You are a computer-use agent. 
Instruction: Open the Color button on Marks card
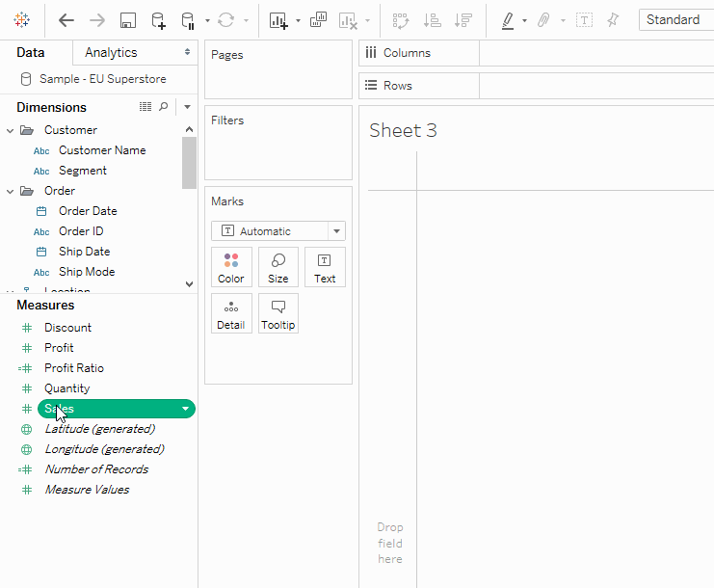[x=231, y=267]
